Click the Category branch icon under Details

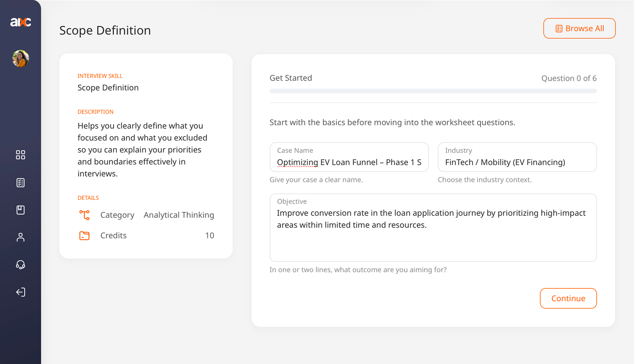pos(85,215)
